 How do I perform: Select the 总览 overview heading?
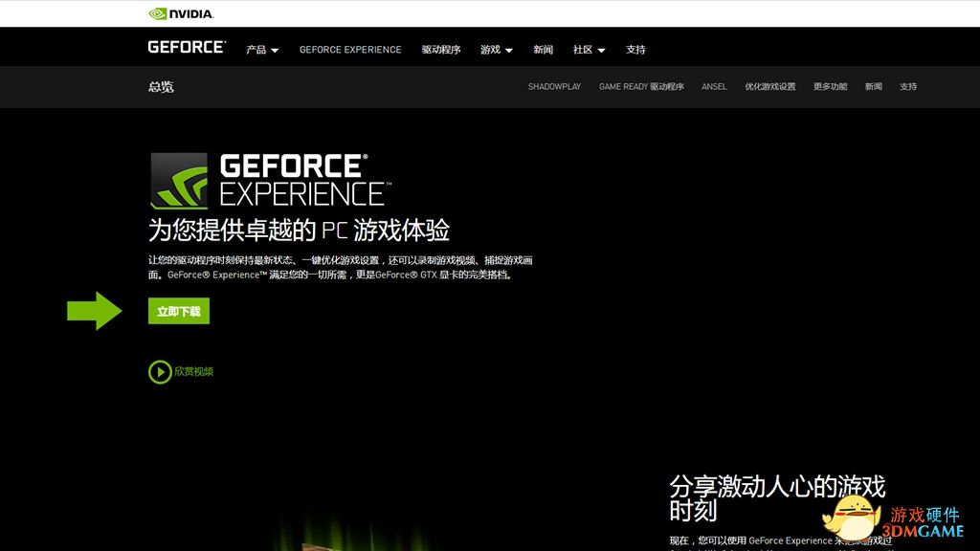[161, 87]
